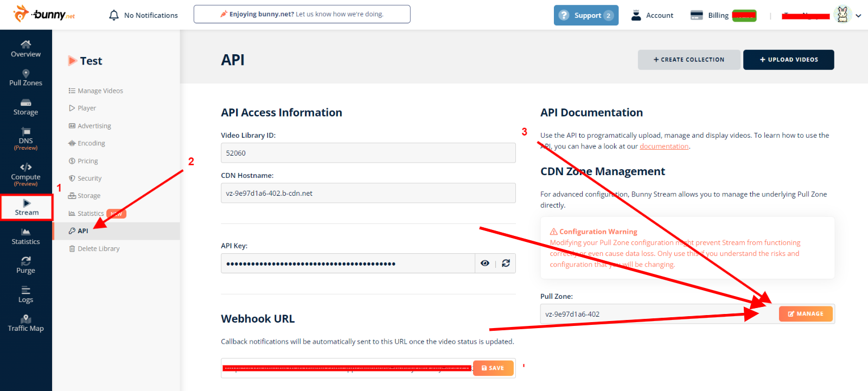Click the notifications bell icon
Screen dimensions: 868x391
114,15
